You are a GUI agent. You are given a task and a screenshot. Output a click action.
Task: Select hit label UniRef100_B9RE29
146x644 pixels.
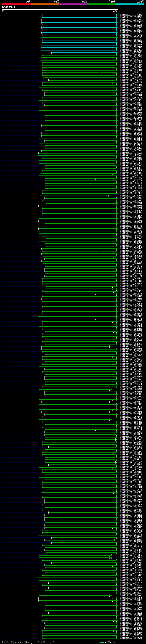tap(131, 40)
